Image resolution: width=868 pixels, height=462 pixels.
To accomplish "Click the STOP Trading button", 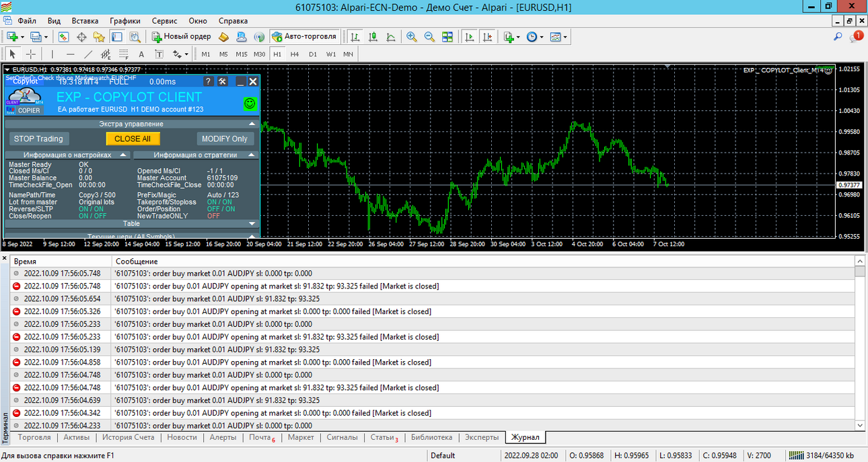I will pos(38,139).
